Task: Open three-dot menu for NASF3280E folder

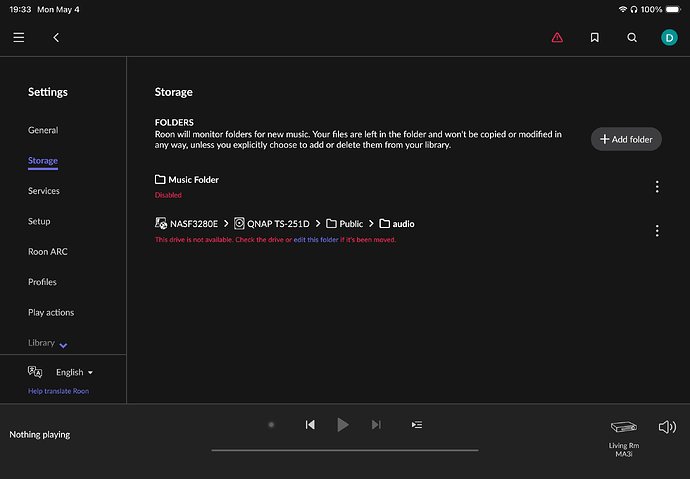Action: click(657, 230)
